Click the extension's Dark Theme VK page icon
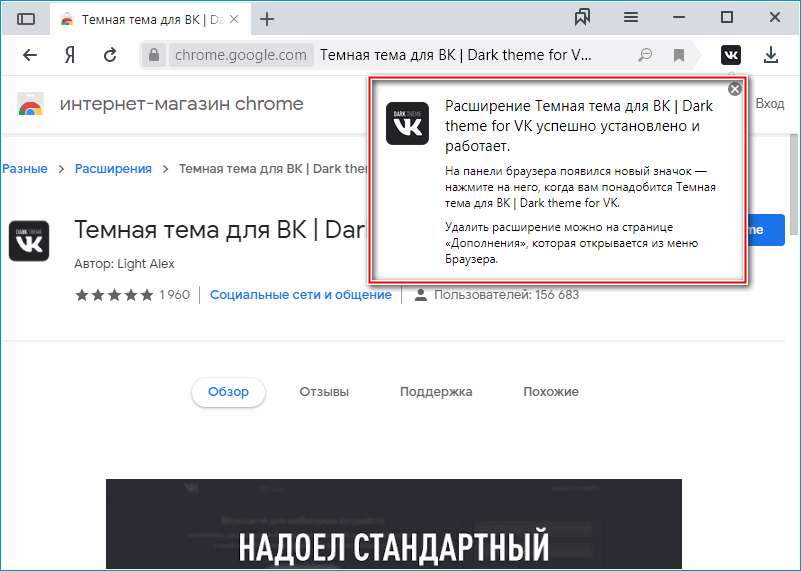 pos(29,241)
